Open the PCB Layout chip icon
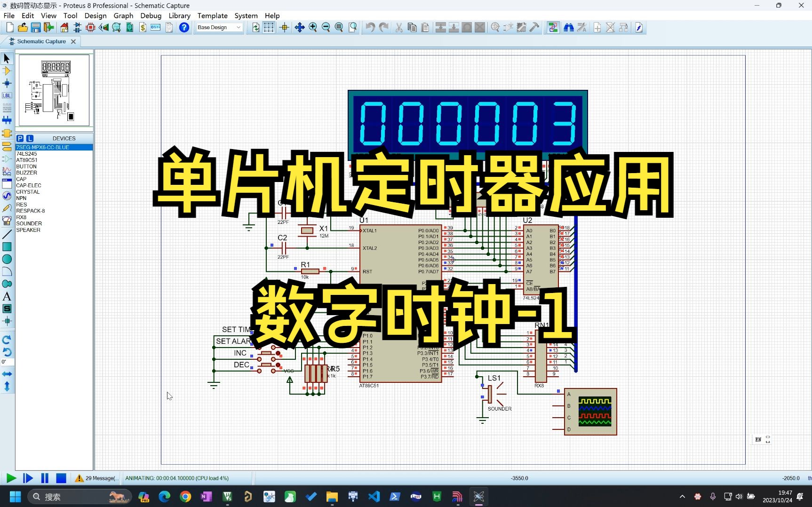Screen dimensions: 812x507 click(90, 27)
